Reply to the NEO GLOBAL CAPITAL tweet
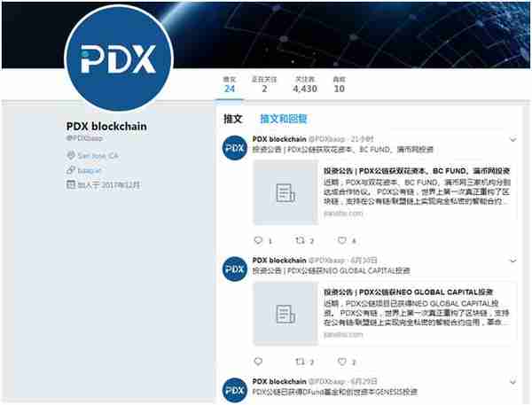 coord(258,362)
